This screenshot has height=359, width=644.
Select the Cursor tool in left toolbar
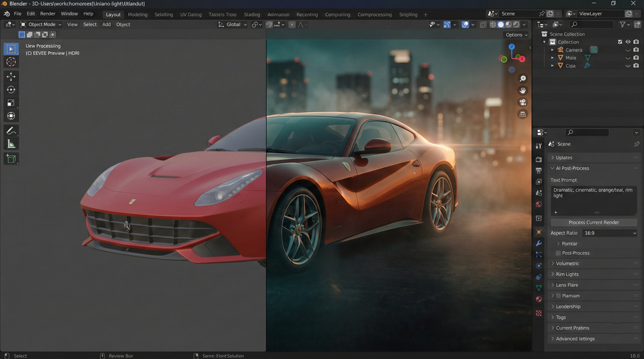(11, 62)
